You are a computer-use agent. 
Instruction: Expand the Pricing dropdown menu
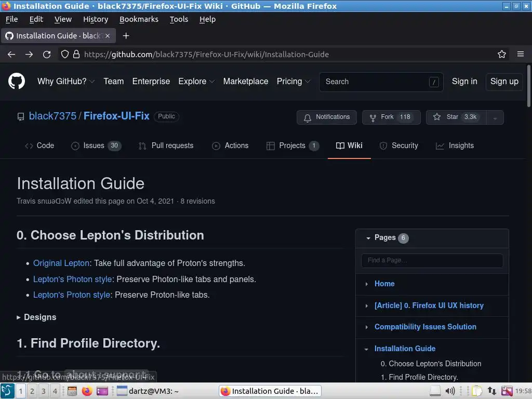click(294, 82)
